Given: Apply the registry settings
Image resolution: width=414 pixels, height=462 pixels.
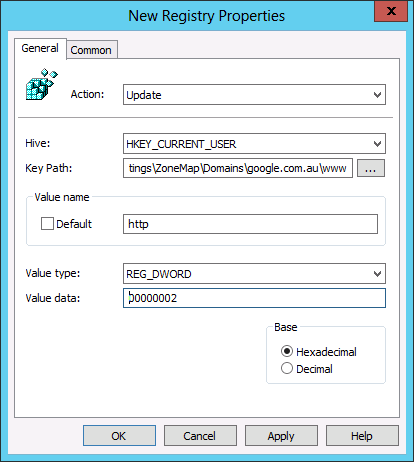Looking at the screenshot, I should pyautogui.click(x=281, y=436).
